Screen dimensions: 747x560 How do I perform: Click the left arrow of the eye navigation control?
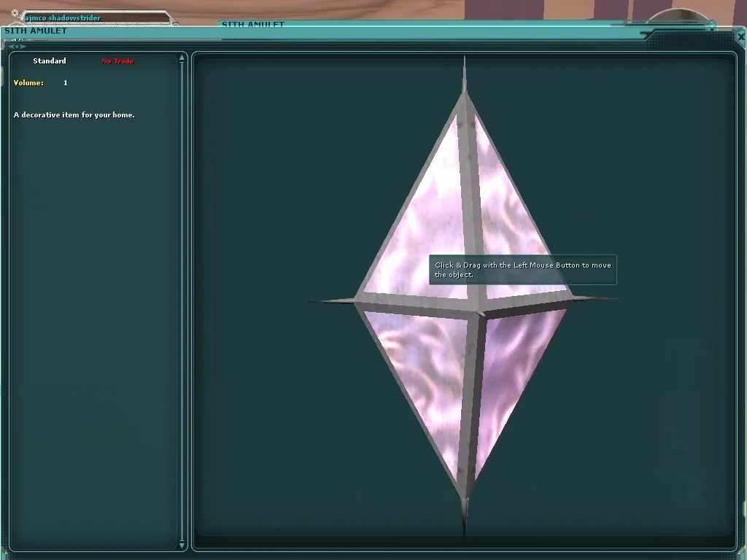pos(9,45)
